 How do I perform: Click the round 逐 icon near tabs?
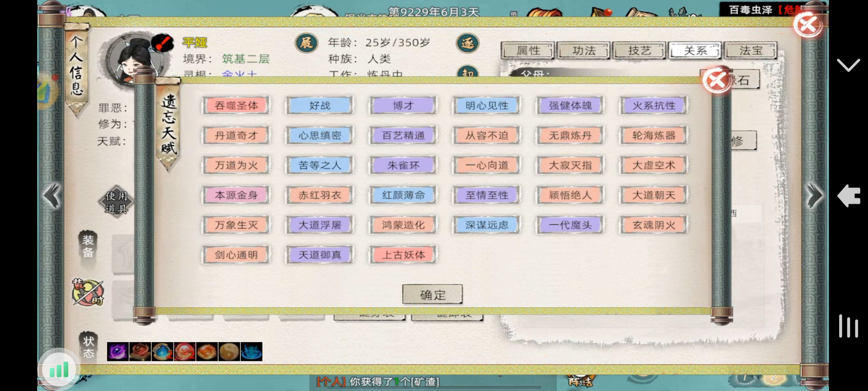(x=467, y=43)
